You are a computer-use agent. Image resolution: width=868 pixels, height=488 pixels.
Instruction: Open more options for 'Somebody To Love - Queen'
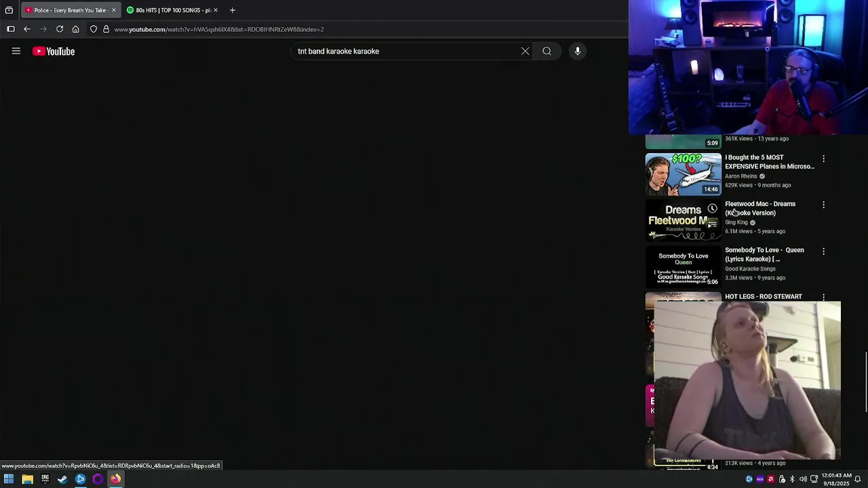click(x=824, y=251)
